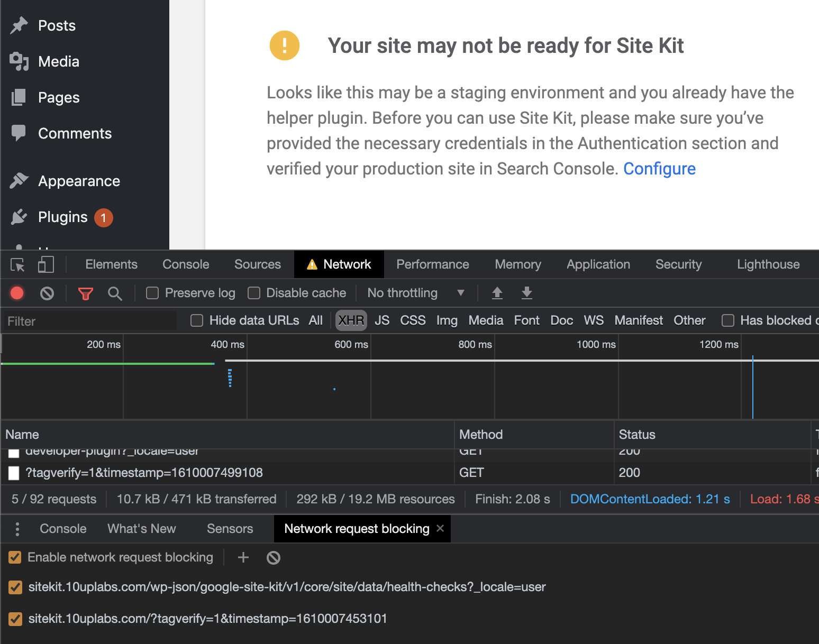The image size is (819, 644).
Task: Clear the network log
Action: pyautogui.click(x=47, y=293)
